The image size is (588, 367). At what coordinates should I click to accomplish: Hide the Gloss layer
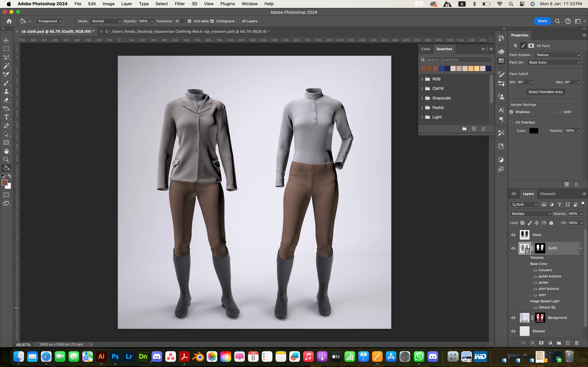(x=513, y=235)
